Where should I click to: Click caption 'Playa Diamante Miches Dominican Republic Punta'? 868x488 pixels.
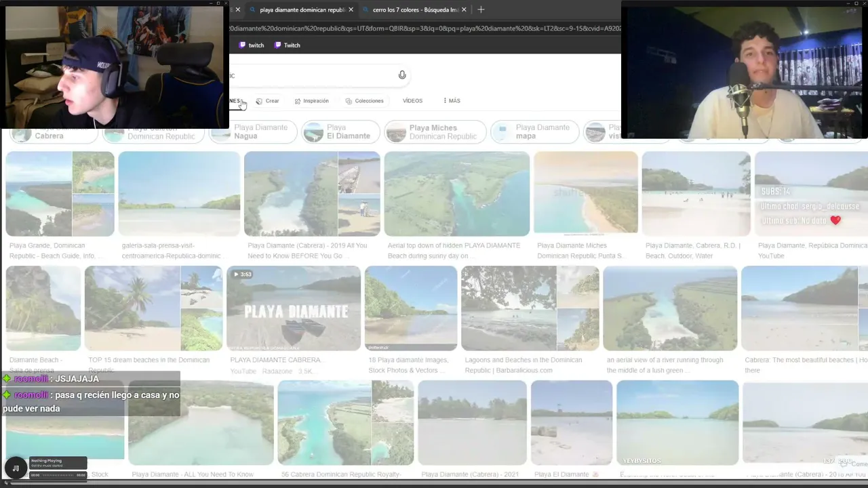coord(580,251)
